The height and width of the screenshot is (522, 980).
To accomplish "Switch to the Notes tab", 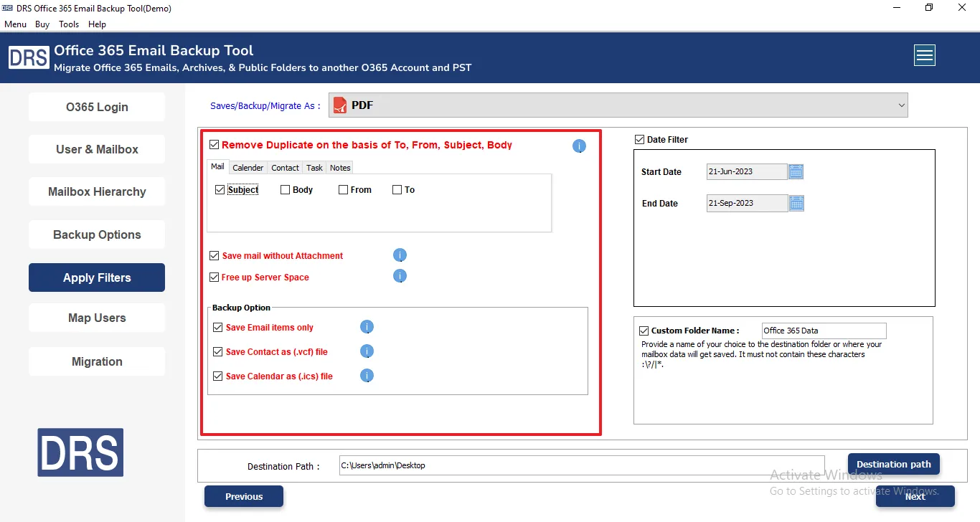I will (340, 168).
